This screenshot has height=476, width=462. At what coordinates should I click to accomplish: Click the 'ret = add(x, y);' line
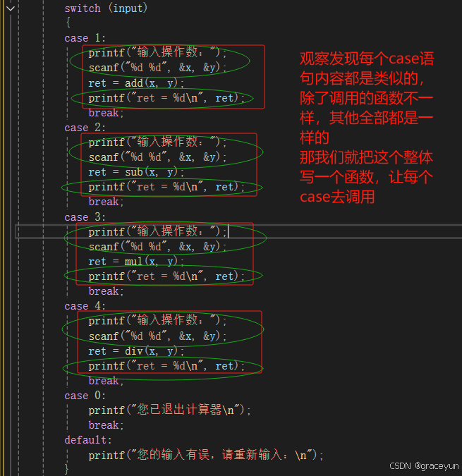[x=136, y=83]
